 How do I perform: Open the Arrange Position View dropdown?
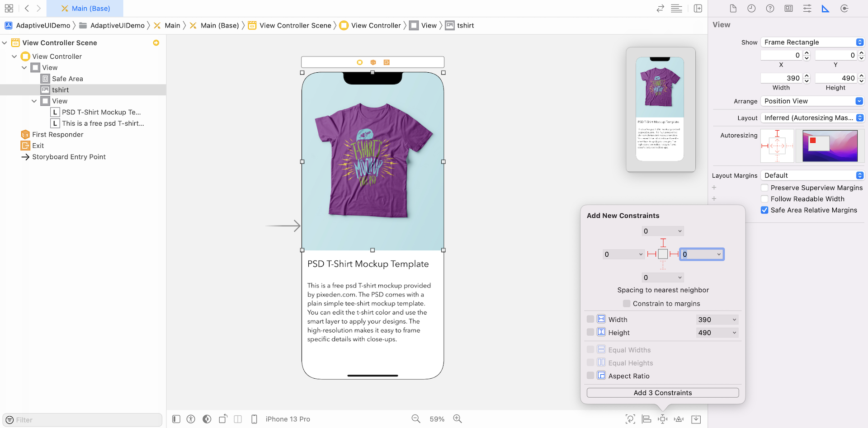(x=812, y=101)
